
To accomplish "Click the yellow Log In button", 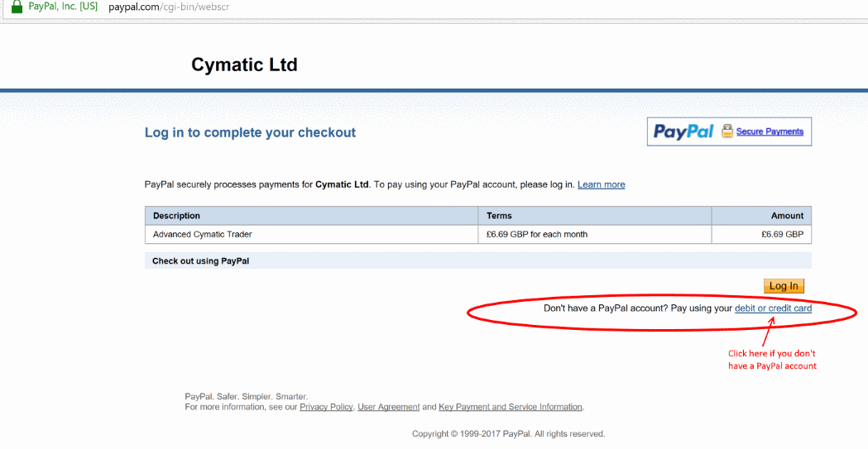I will click(784, 286).
